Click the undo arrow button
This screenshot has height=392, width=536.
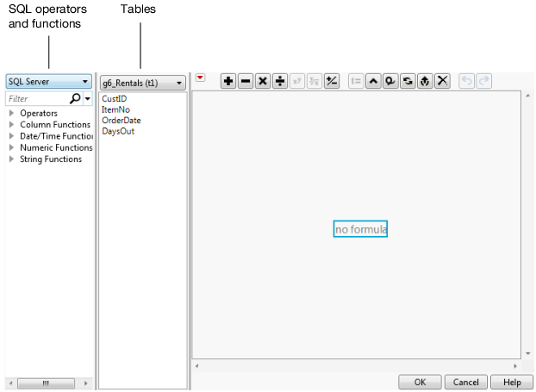click(x=466, y=81)
